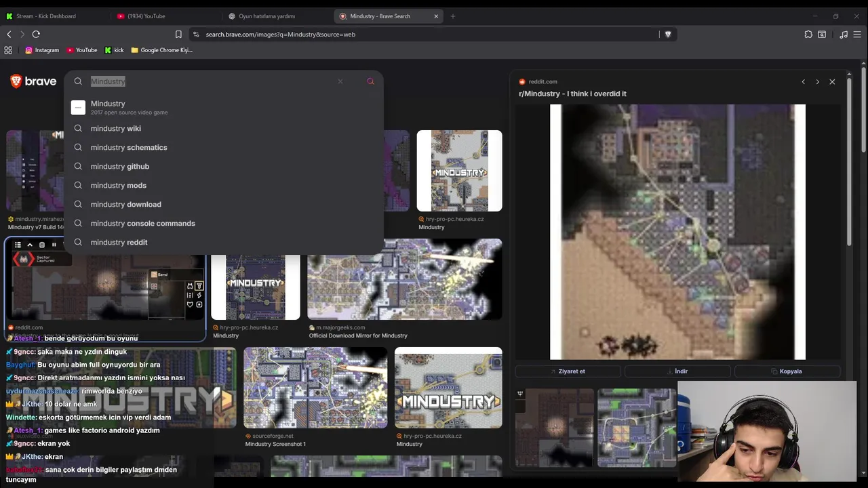868x488 pixels.
Task: Open the apps grid in bookmarks bar
Action: pos(8,50)
